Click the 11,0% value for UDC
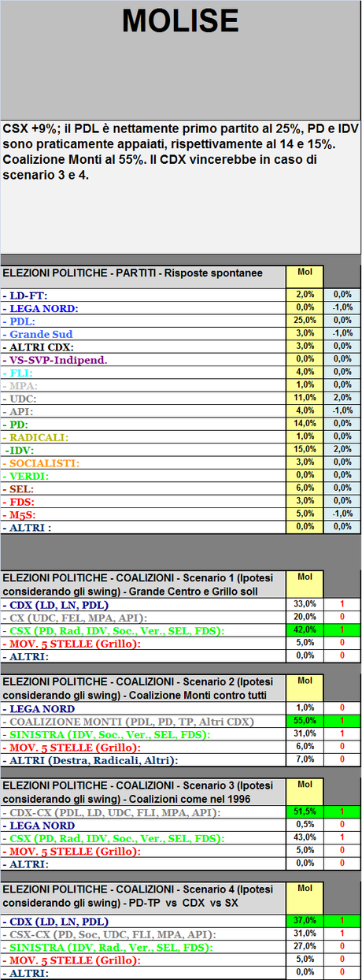 pyautogui.click(x=305, y=399)
